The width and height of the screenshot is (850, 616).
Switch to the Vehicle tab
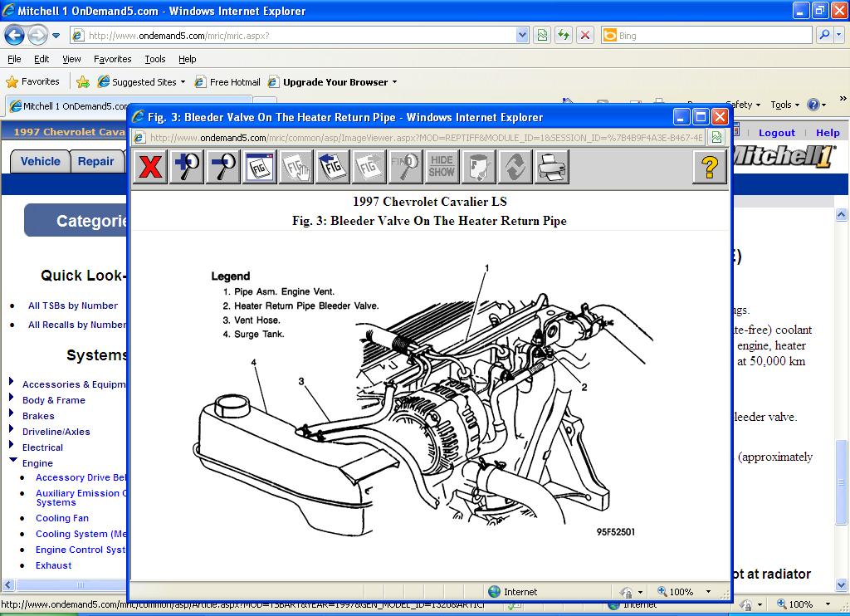click(x=40, y=161)
